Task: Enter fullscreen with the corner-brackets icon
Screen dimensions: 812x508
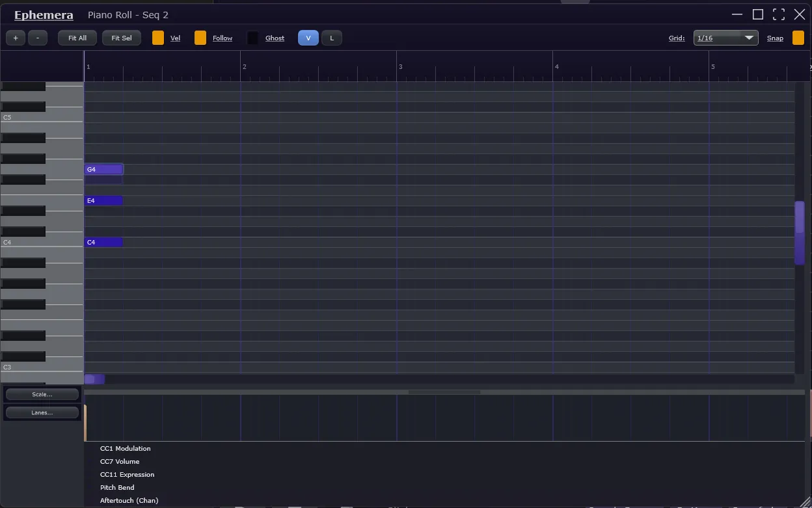Action: point(779,14)
